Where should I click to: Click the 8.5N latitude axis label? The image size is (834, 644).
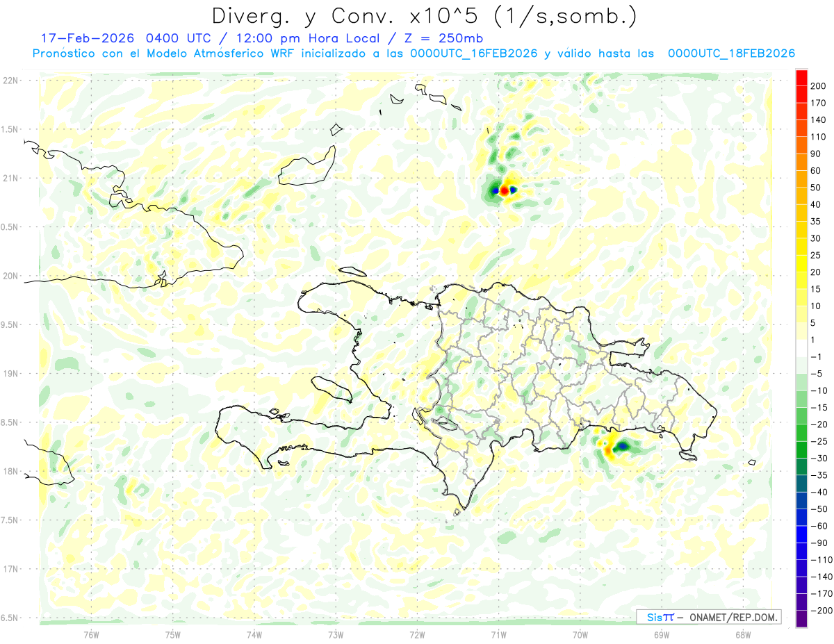(x=10, y=422)
